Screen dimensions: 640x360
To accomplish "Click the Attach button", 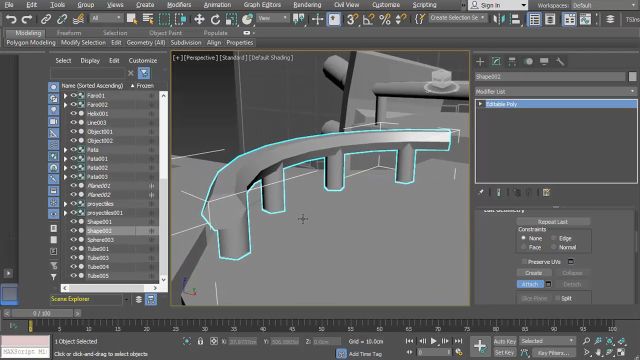I will 530,284.
